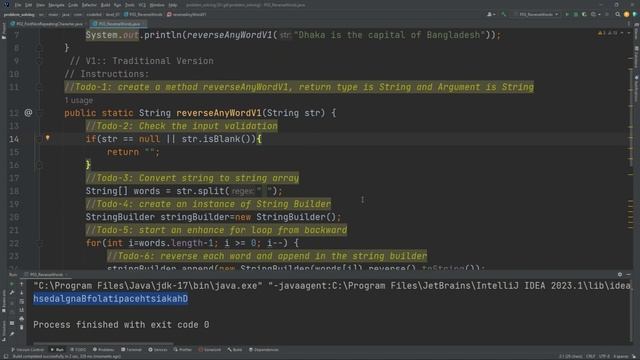Image resolution: width=640 pixels, height=360 pixels.
Task: Click the reverseAnyWordV1 method breadcrumb
Action: click(x=187, y=15)
